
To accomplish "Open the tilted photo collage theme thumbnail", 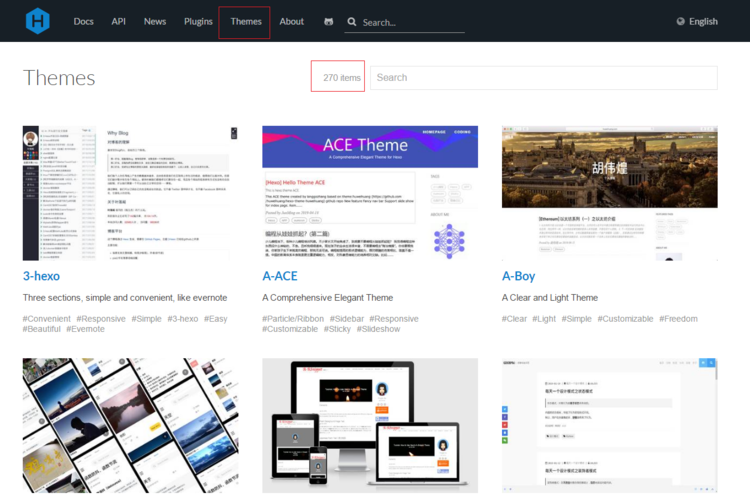I will click(130, 426).
